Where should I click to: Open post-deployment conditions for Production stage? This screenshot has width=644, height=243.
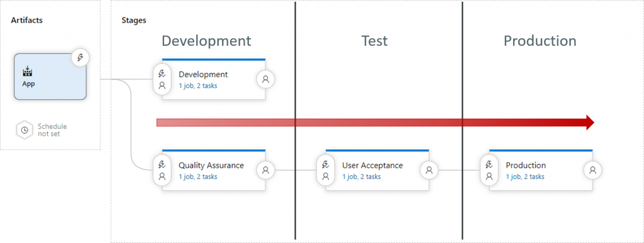(592, 170)
